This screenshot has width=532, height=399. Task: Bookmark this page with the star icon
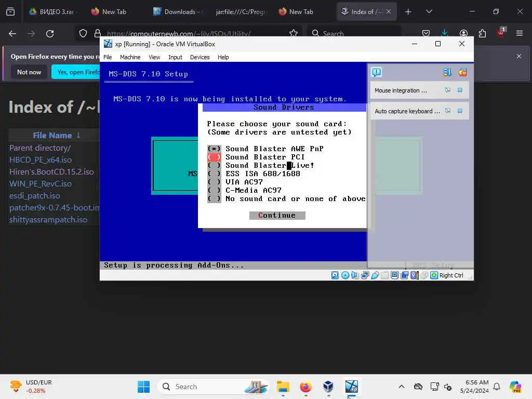tap(294, 33)
